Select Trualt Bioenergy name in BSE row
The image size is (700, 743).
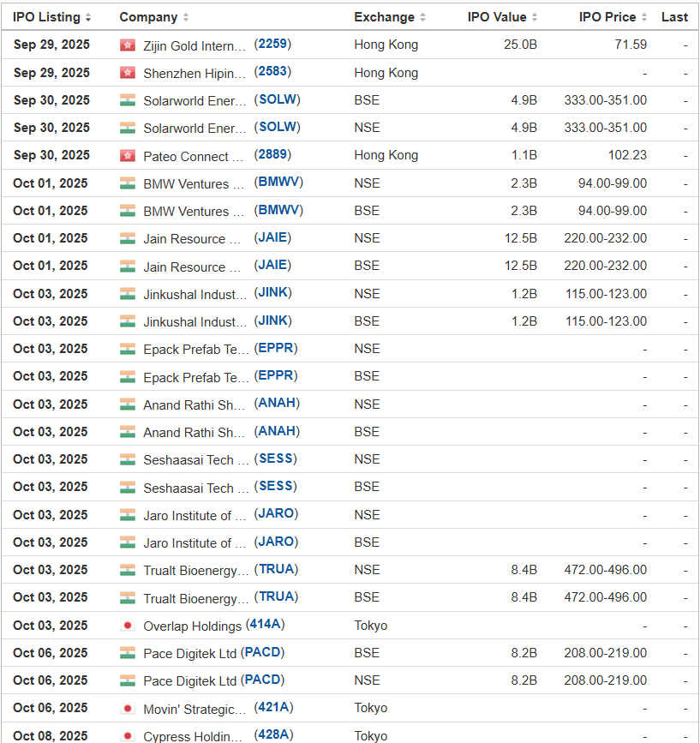click(x=195, y=599)
